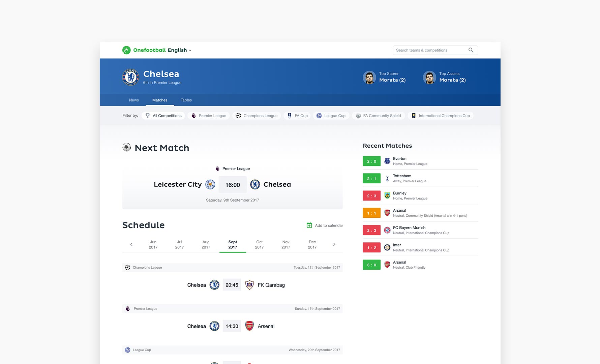Image resolution: width=600 pixels, height=364 pixels.
Task: Click the Inter crest in Recent Matches
Action: 387,248
